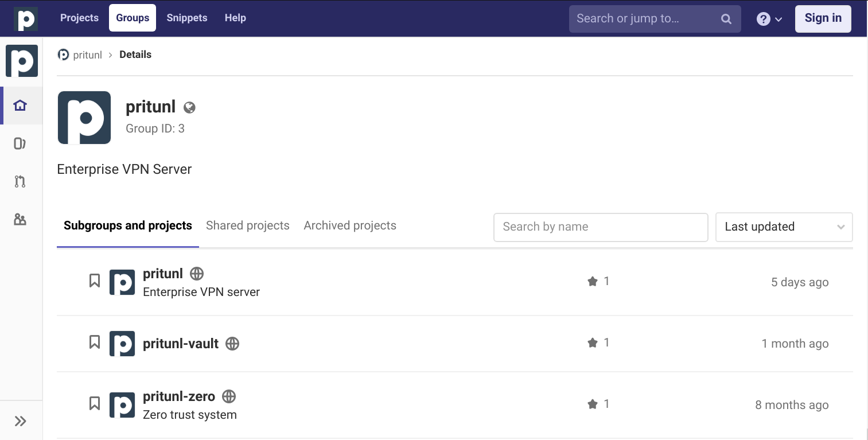Open the Merge requests icon in sidebar

click(20, 182)
